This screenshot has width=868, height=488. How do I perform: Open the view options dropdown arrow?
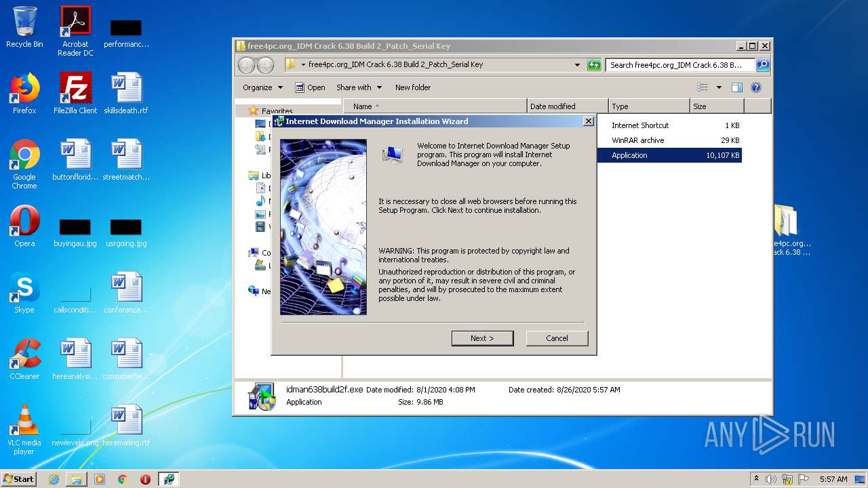click(719, 87)
